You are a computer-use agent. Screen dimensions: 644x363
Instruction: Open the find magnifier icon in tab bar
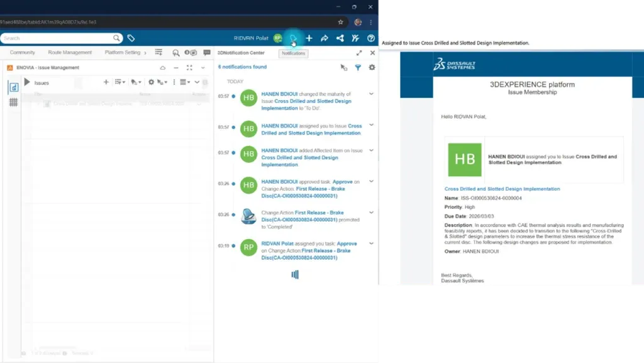point(176,53)
